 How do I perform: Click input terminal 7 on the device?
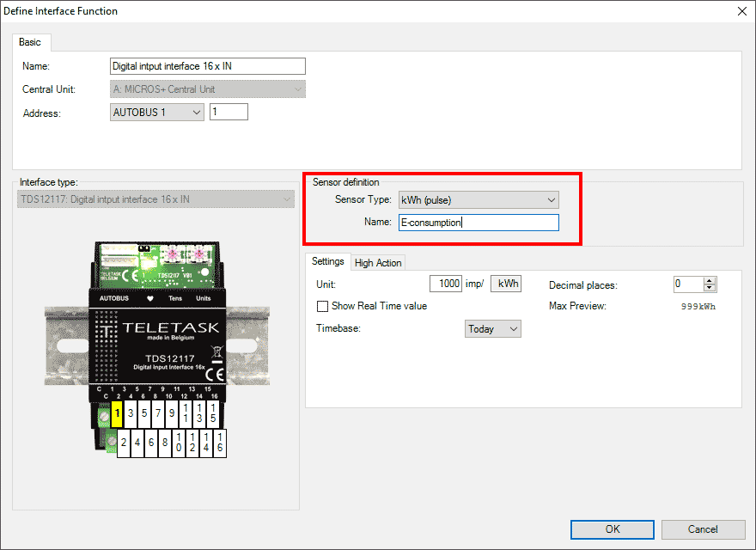pos(158,413)
